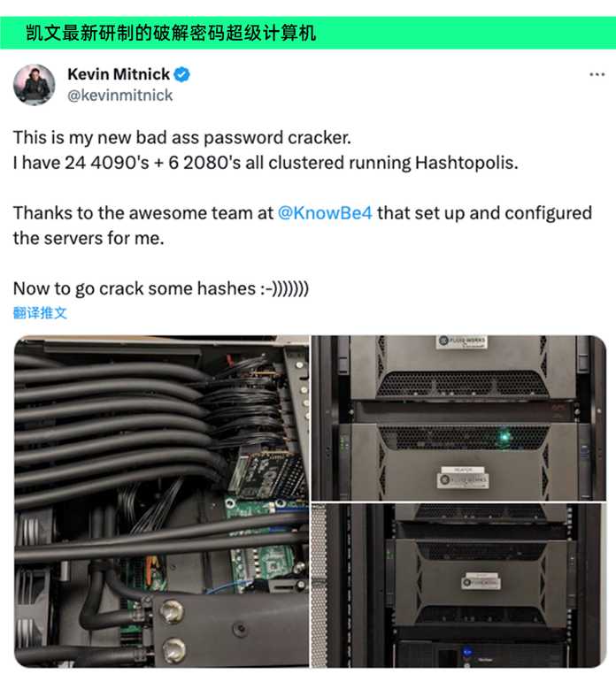Image resolution: width=616 pixels, height=674 pixels.
Task: Click the word Hashtopolis in the tweet
Action: click(466, 163)
